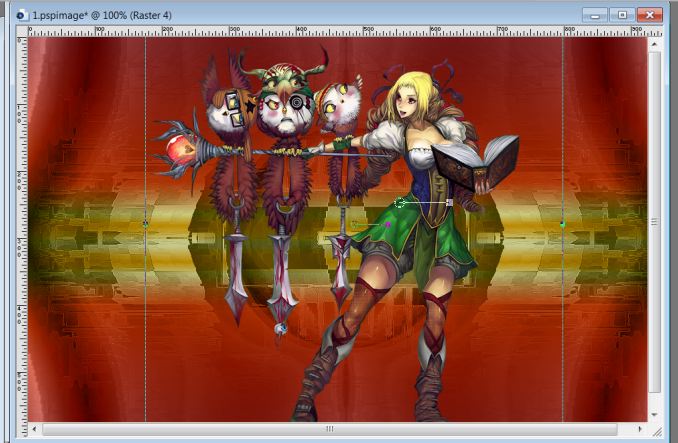Minimize the 1.pspimage window
The height and width of the screenshot is (443, 678).
(x=595, y=16)
